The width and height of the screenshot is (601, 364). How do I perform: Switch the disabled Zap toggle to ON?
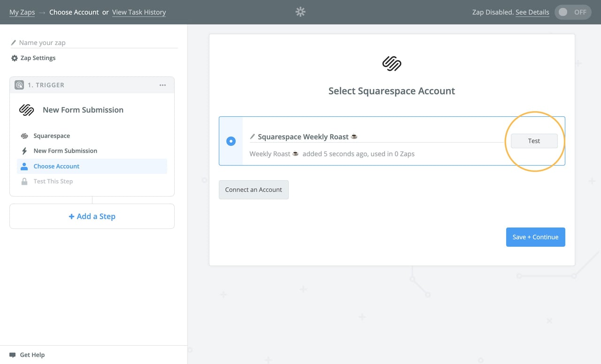click(572, 12)
